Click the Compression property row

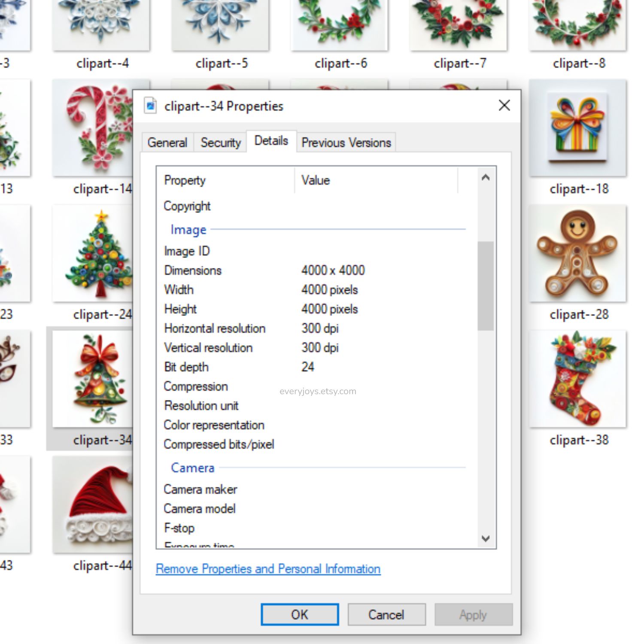tap(316, 386)
